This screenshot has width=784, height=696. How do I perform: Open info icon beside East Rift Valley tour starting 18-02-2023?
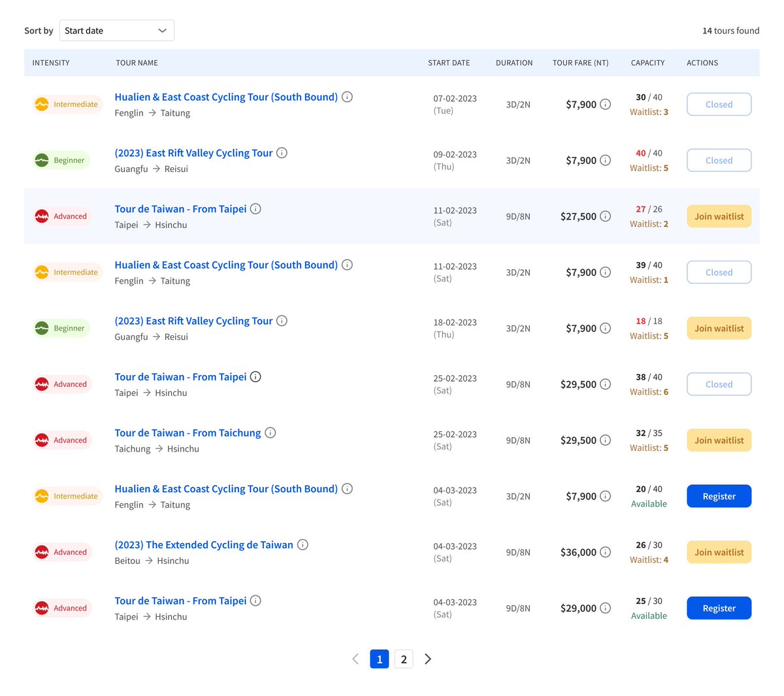(x=282, y=321)
